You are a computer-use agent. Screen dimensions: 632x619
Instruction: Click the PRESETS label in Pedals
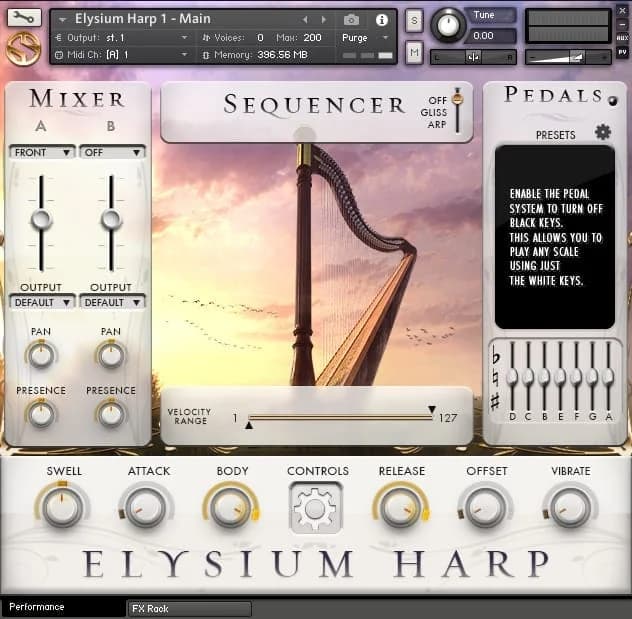click(555, 135)
